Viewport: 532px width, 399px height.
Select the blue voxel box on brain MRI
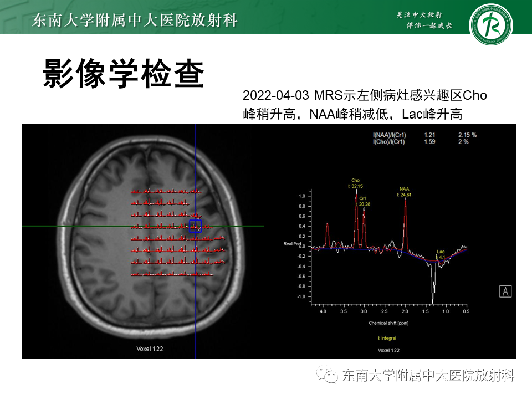coord(196,226)
